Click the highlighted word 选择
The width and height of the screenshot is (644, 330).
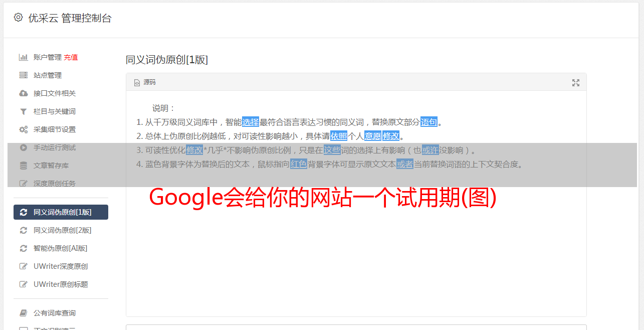point(251,122)
